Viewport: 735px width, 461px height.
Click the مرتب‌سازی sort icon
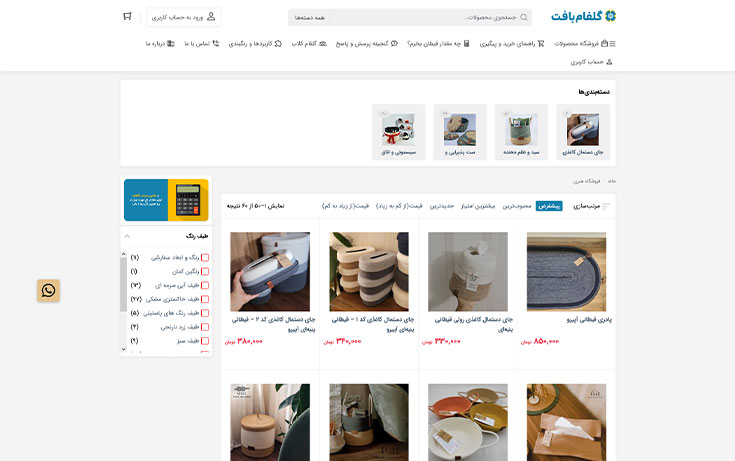(606, 206)
